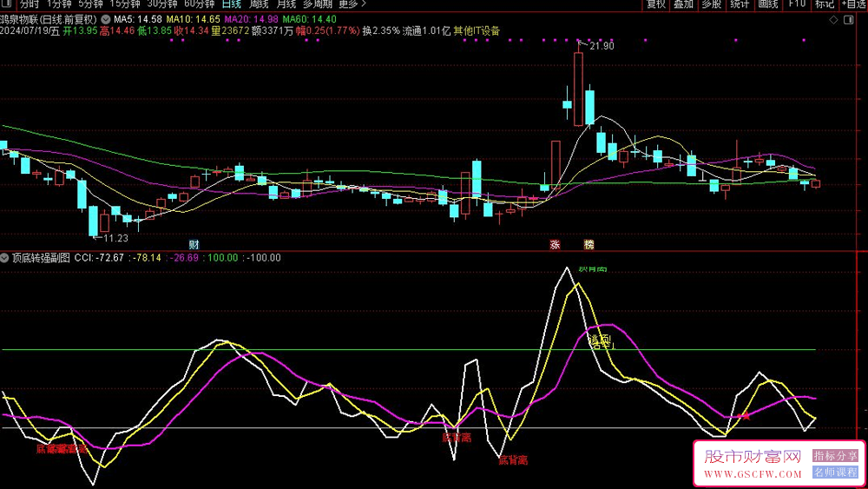
Task: Click the white -100.00 indicator value
Action: tap(264, 257)
